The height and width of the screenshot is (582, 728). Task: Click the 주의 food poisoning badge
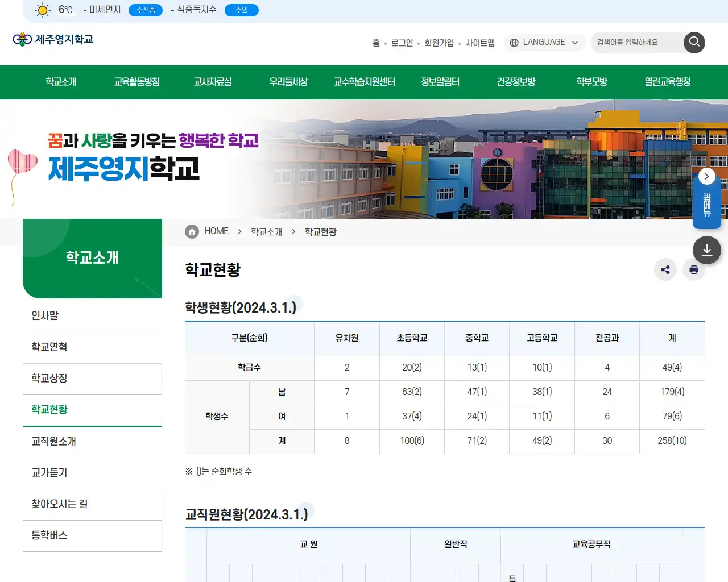[242, 10]
